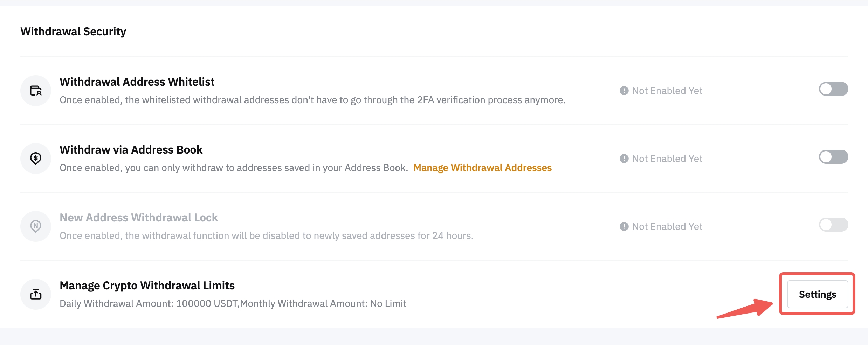Toggle the New Address Withdrawal Lock switch

pos(833,225)
